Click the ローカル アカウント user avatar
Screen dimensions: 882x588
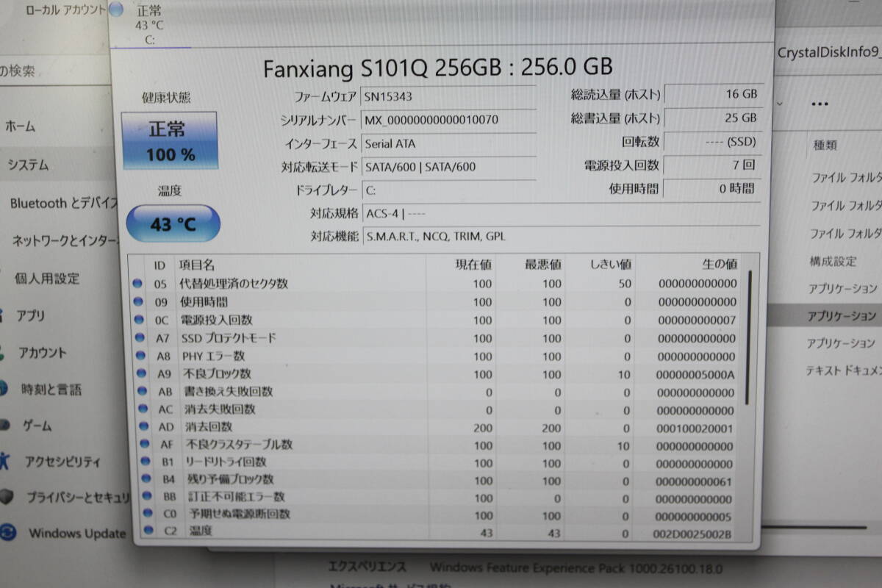114,10
